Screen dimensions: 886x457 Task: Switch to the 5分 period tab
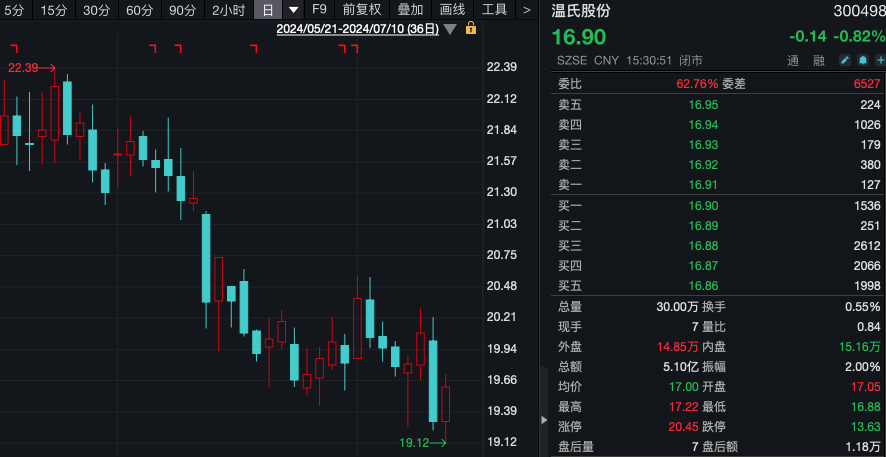click(14, 10)
